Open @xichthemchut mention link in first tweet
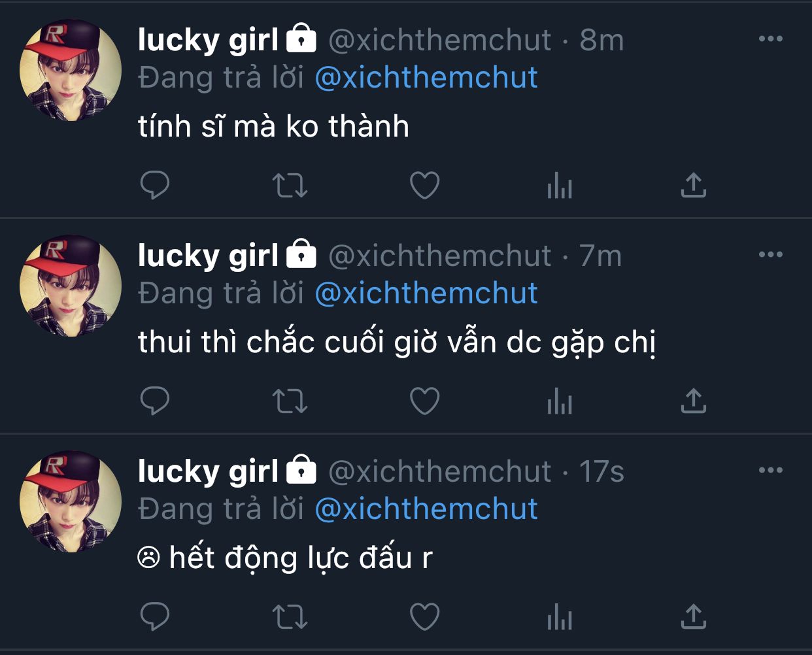Screen dimensions: 812x655 426,78
